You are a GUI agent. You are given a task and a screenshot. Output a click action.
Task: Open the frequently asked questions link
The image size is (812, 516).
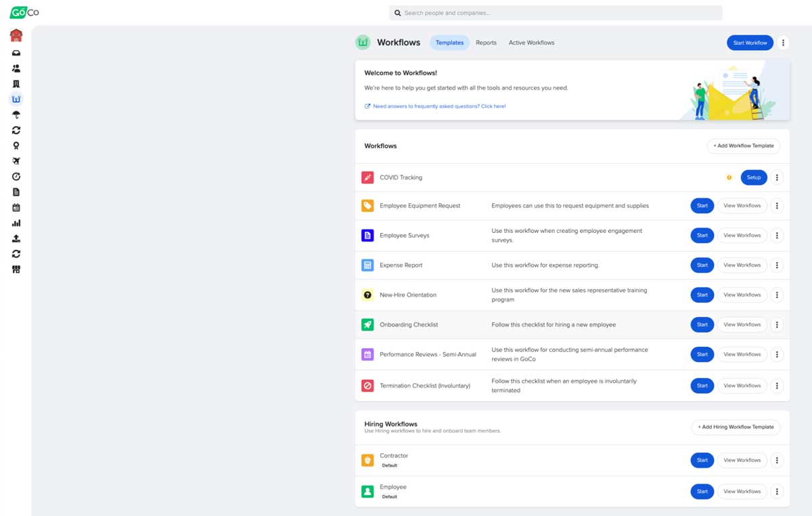click(x=436, y=106)
